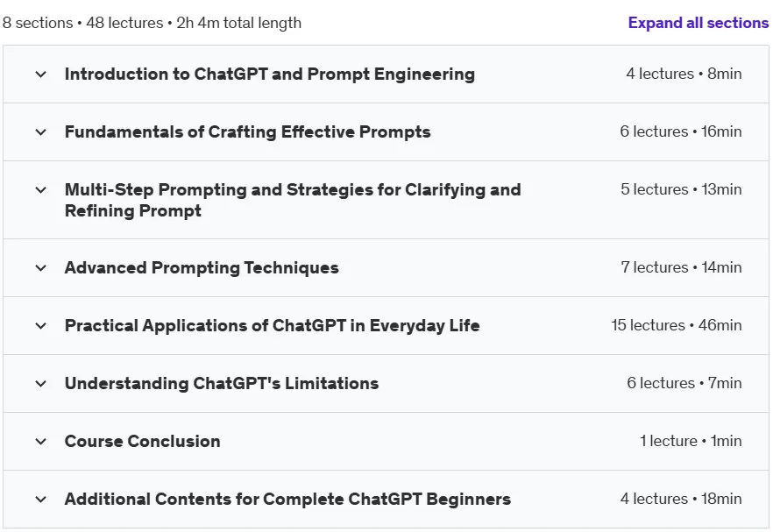This screenshot has width=773, height=532.
Task: Click Expand all sections link
Action: [x=698, y=23]
